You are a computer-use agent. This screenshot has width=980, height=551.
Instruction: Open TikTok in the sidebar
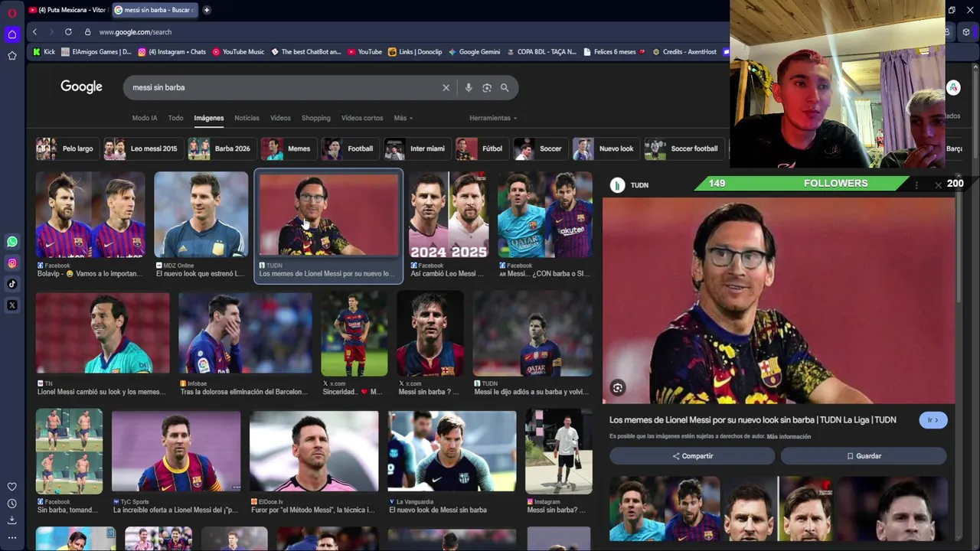click(11, 284)
